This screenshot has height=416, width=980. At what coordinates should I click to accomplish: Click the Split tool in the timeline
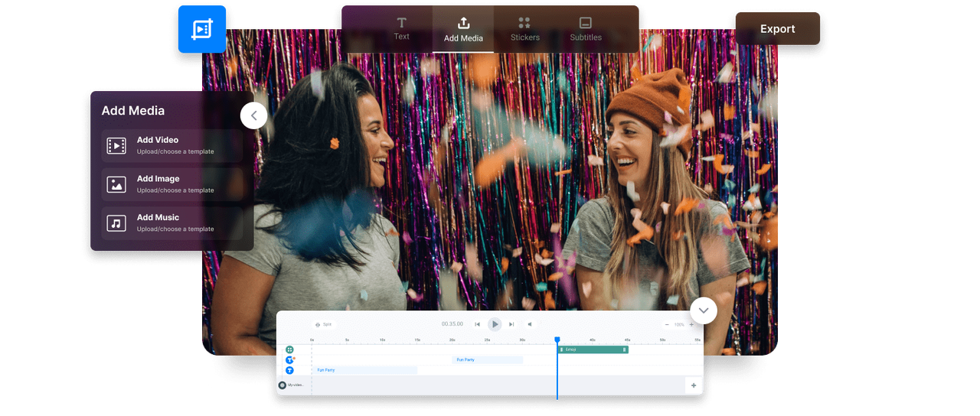point(324,324)
